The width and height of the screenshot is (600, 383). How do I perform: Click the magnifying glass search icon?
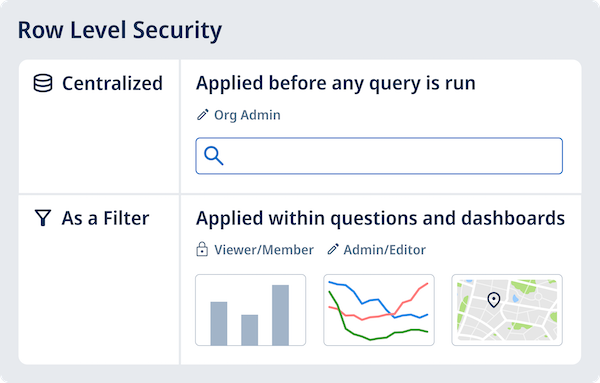[x=214, y=156]
